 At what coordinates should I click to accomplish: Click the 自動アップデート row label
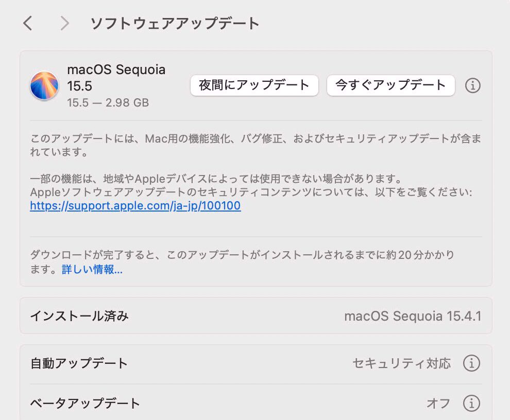[79, 363]
